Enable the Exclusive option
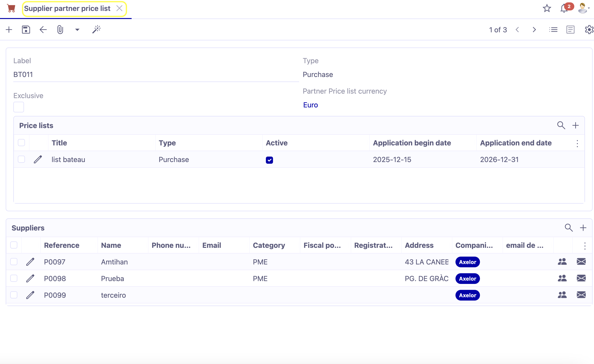 (19, 107)
